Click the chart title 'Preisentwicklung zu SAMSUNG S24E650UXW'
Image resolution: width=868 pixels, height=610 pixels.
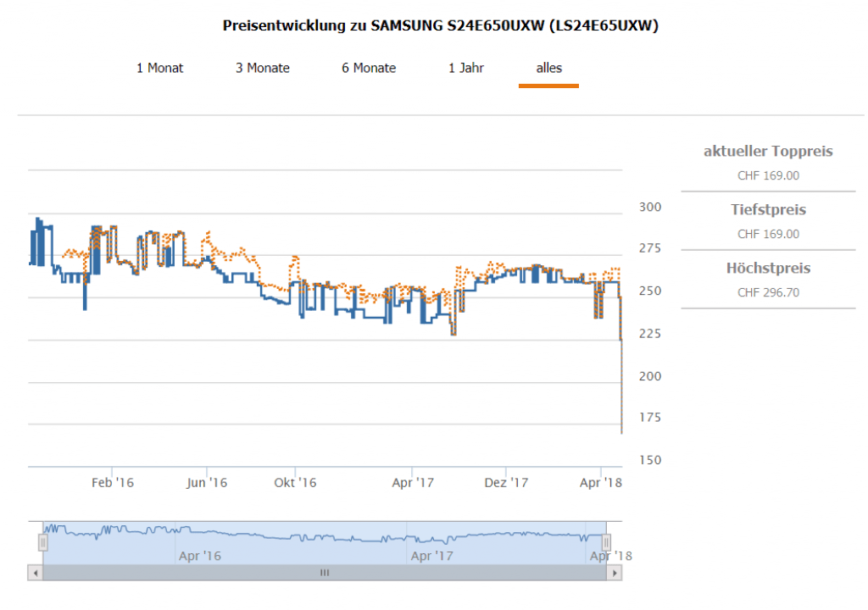tap(440, 25)
